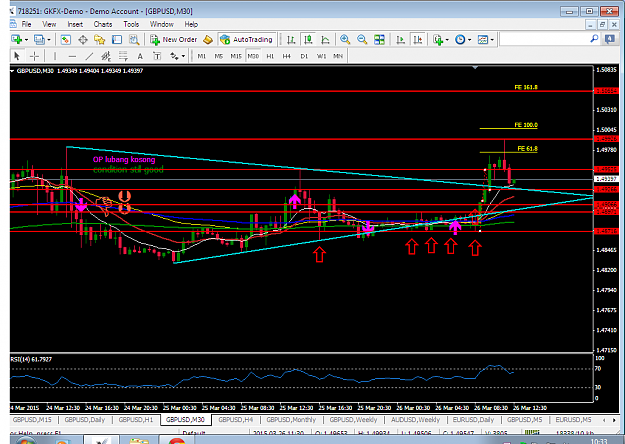The width and height of the screenshot is (625, 444).
Task: Select the Fibonacci Retracement tool
Action: (x=123, y=56)
